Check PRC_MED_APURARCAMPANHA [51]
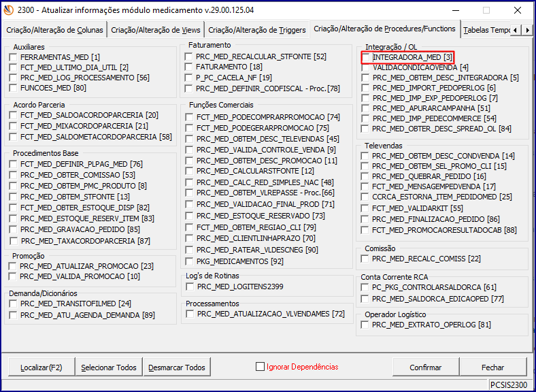Screen dimensions: 536x392 [366, 108]
